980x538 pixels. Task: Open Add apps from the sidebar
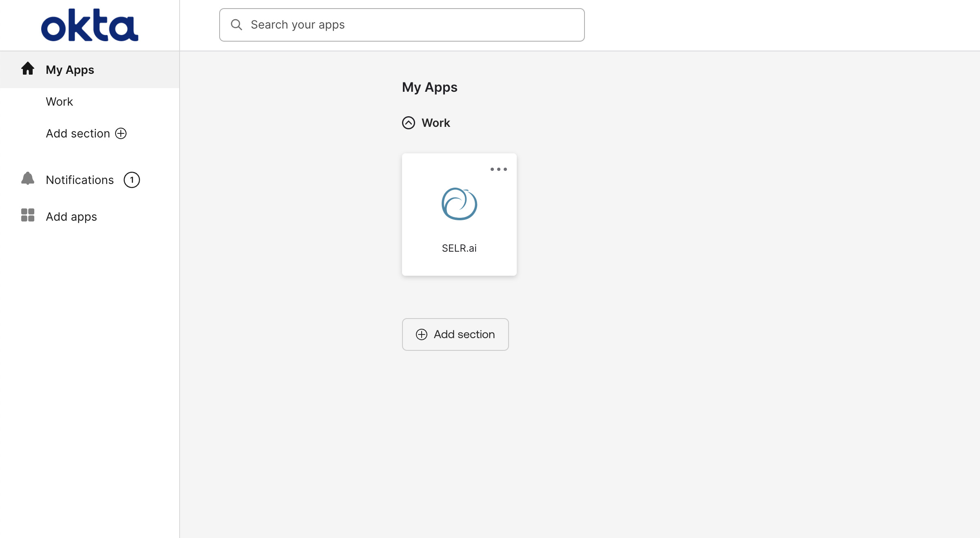coord(71,217)
